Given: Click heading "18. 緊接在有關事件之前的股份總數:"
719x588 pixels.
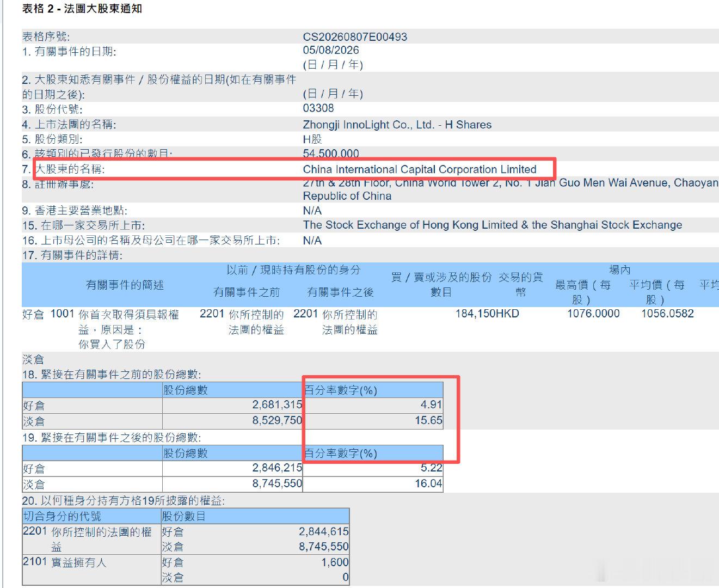Looking at the screenshot, I should coord(112,375).
